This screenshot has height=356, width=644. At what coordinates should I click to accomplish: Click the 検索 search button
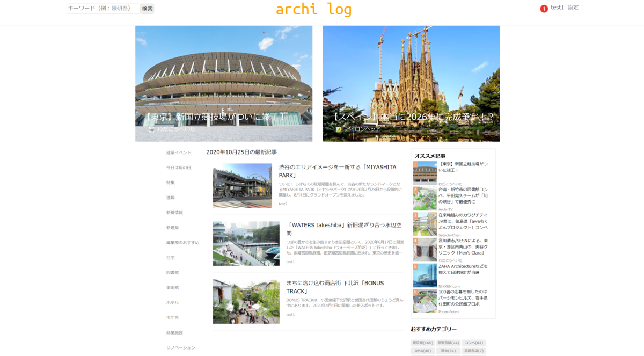[147, 9]
